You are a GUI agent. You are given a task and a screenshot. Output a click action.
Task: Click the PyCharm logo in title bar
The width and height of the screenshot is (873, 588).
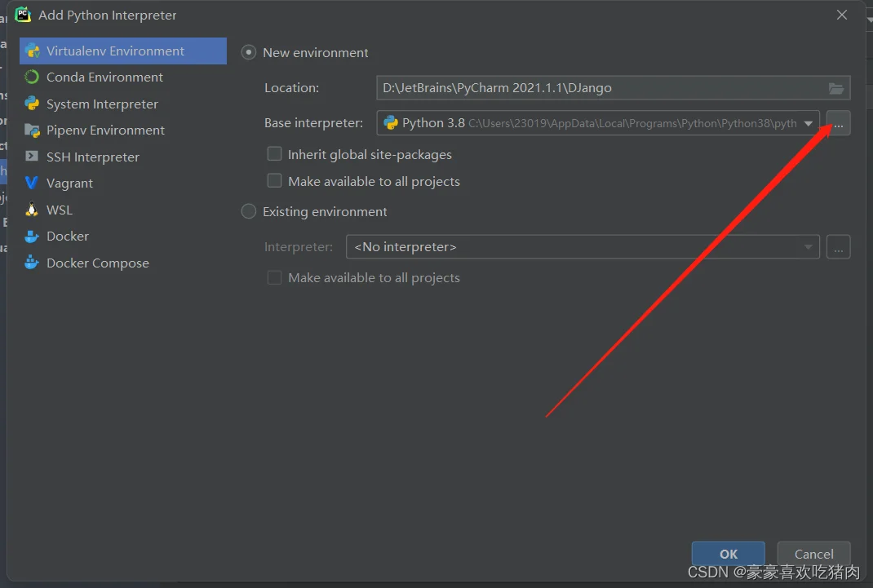point(23,15)
